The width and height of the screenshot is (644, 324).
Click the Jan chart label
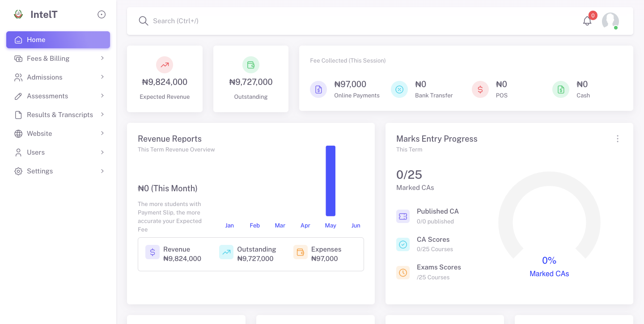(229, 226)
